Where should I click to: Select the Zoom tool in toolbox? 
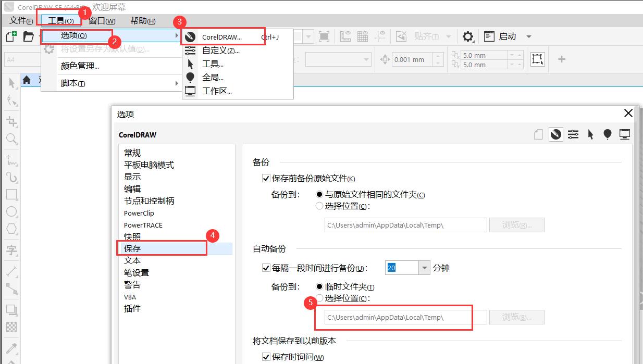[x=11, y=139]
